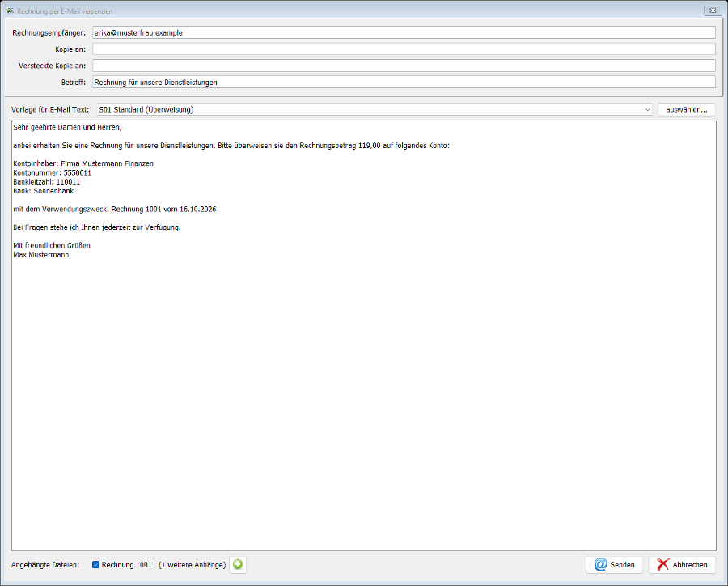The image size is (728, 586).
Task: Click the Verwendungszweck line with Rechnung 1001
Action: coord(115,209)
